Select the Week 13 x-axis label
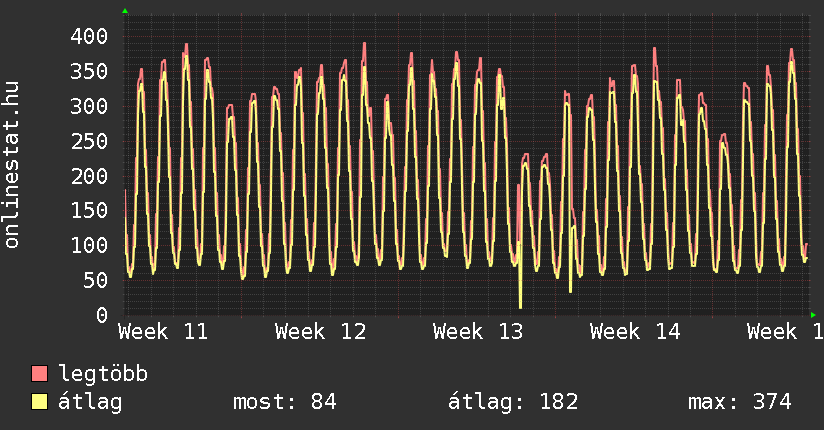Screen dimensions: 824x430 (477, 331)
